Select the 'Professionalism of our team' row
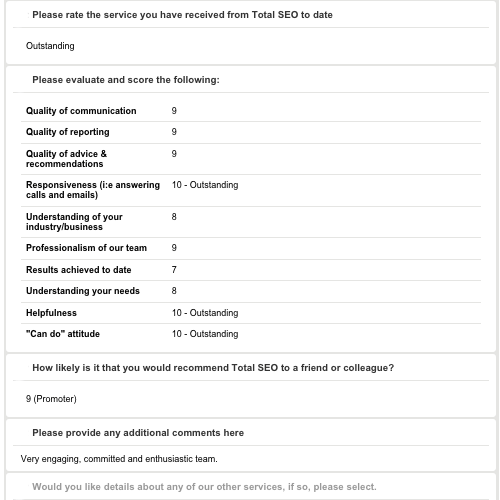The image size is (500, 500). coord(251,248)
